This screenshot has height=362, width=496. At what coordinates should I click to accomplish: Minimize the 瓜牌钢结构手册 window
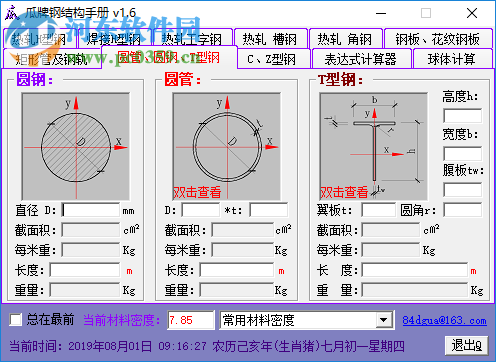tap(381, 13)
